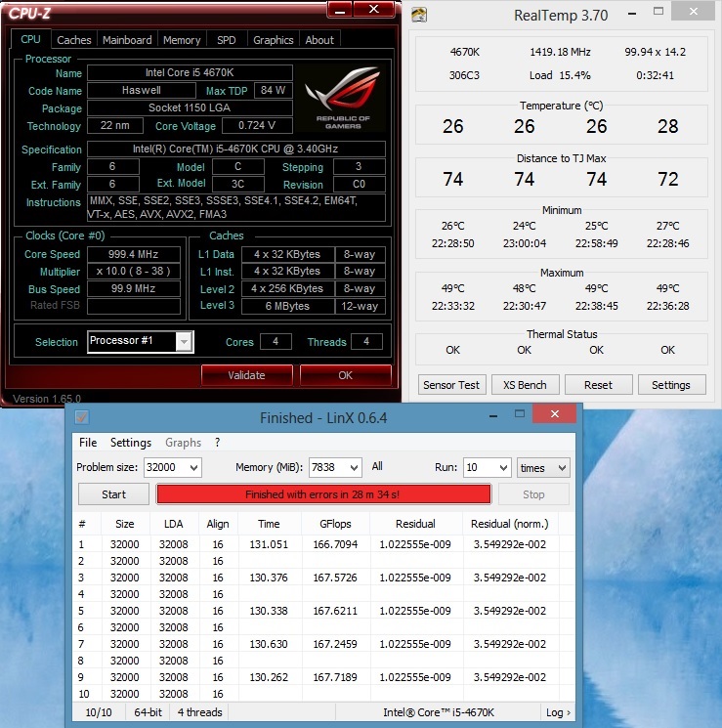Minimize the RealTemp window
This screenshot has height=728, width=722.
[x=632, y=14]
